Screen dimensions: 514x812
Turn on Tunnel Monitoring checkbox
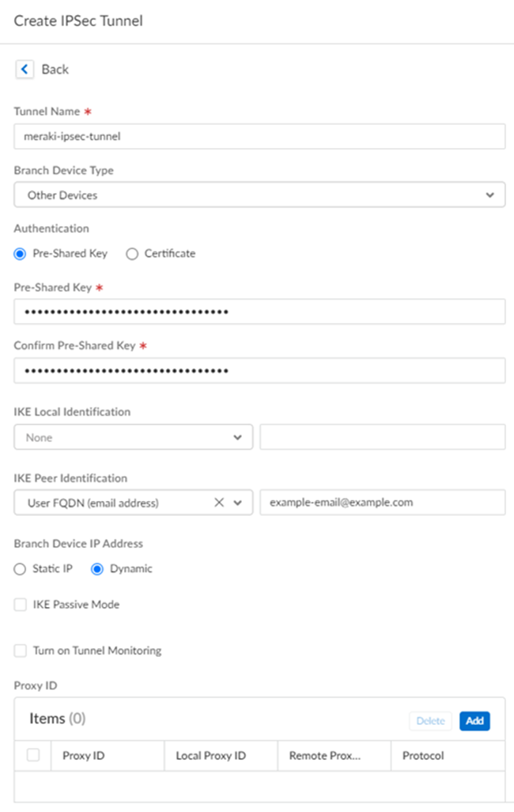(21, 651)
